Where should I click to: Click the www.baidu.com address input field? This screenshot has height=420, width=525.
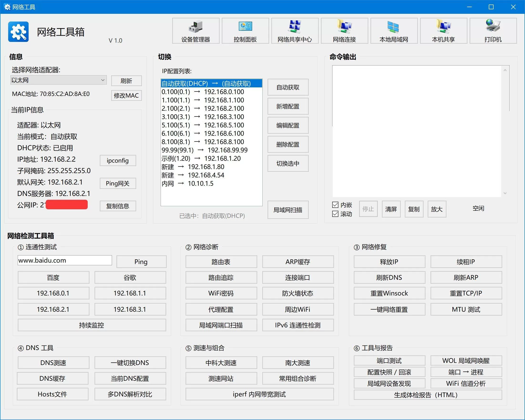click(65, 260)
